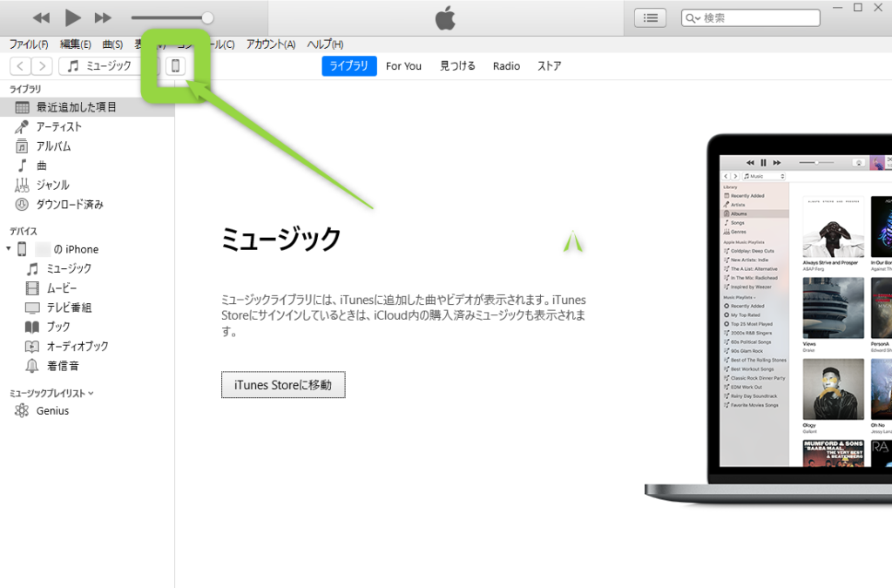Screen dimensions: 892x588
Task: Click the album icon for アルバム
Action: coord(22,146)
